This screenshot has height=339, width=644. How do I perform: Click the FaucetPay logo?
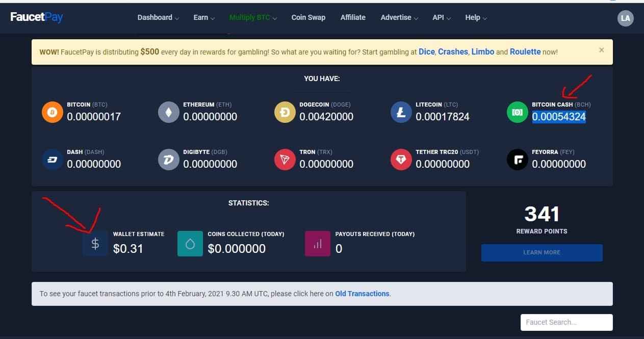pyautogui.click(x=37, y=17)
